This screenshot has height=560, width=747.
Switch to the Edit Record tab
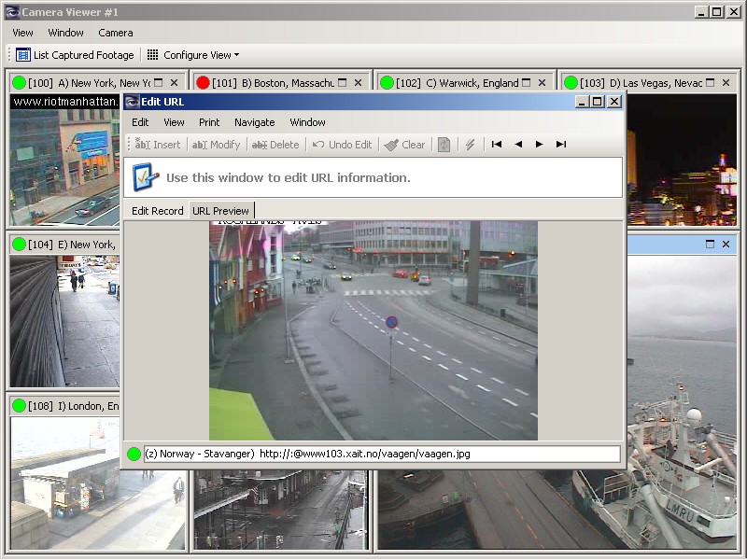[157, 211]
